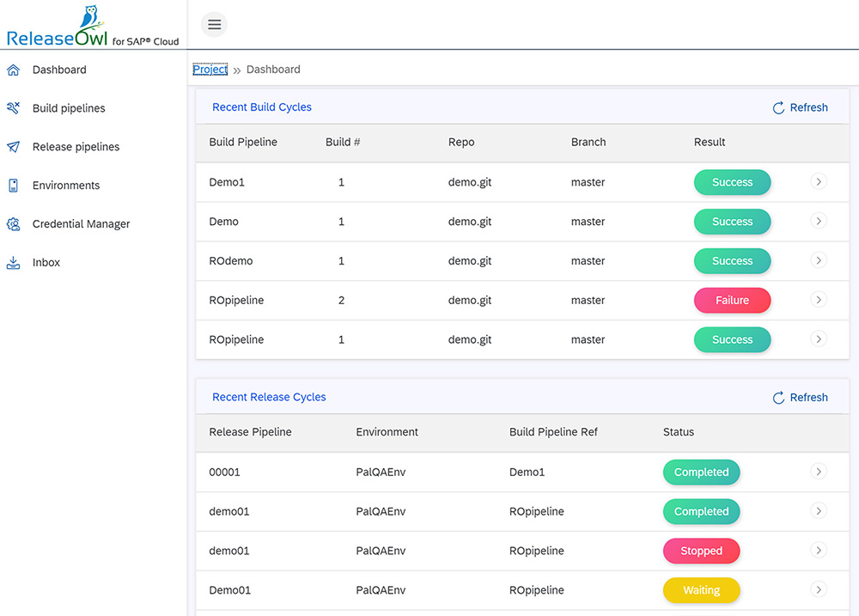This screenshot has height=616, width=859.
Task: Click the Refresh label in Recent Release Cycles
Action: click(x=807, y=397)
